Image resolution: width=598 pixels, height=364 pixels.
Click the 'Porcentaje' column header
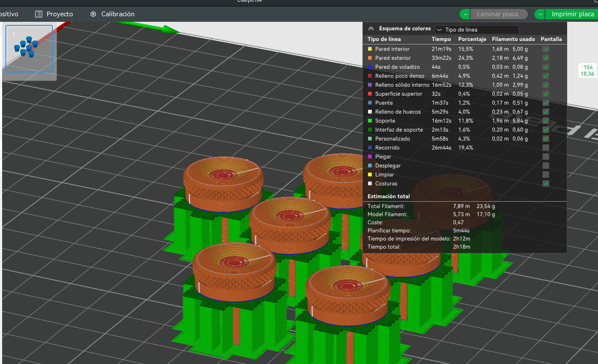tap(472, 39)
